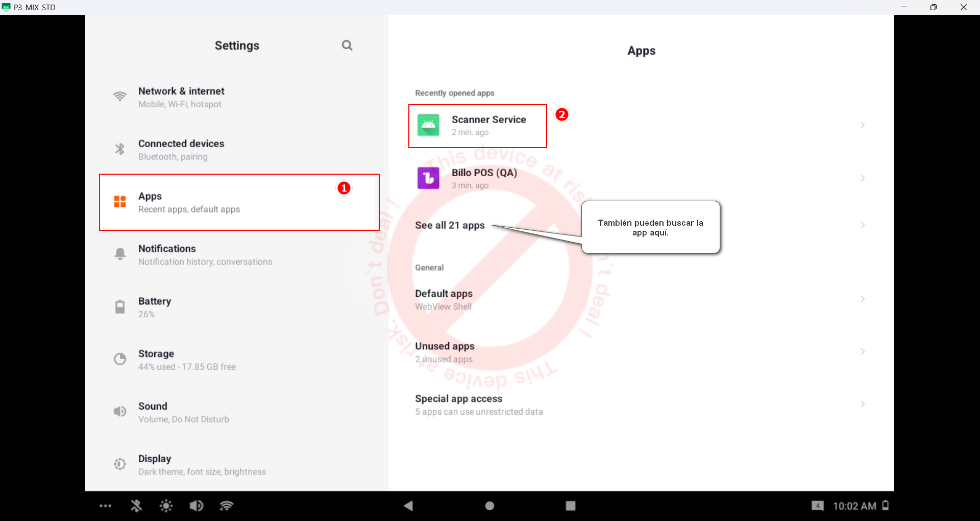Tap the brightness sun icon in bottom bar
The height and width of the screenshot is (521, 980).
point(166,506)
